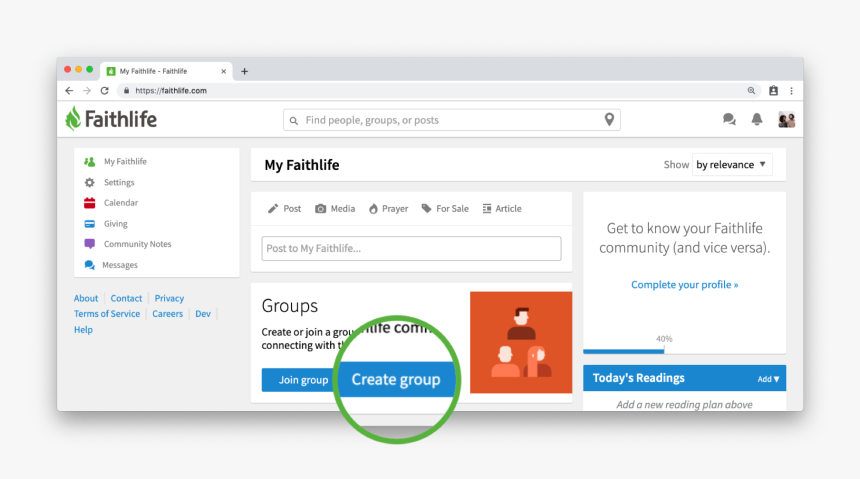
Task: Open the Dev link
Action: tap(203, 313)
